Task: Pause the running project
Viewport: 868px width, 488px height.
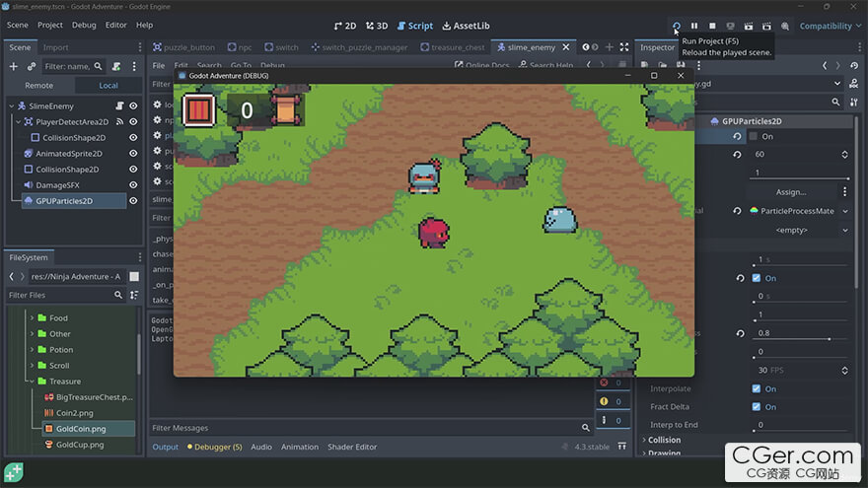Action: (x=694, y=26)
